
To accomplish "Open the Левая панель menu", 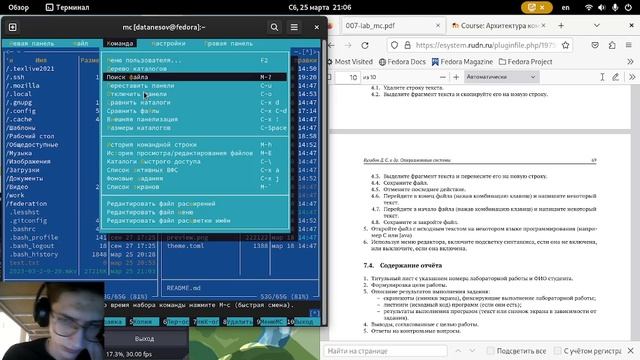I will point(31,43).
